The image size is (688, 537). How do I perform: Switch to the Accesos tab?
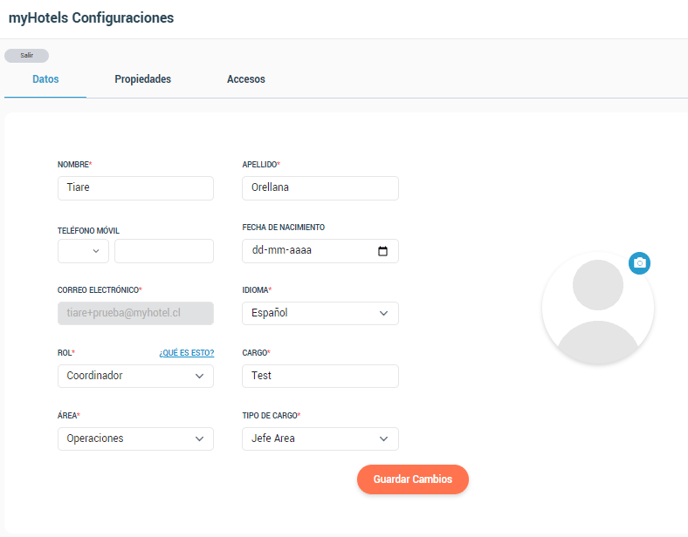pyautogui.click(x=246, y=79)
